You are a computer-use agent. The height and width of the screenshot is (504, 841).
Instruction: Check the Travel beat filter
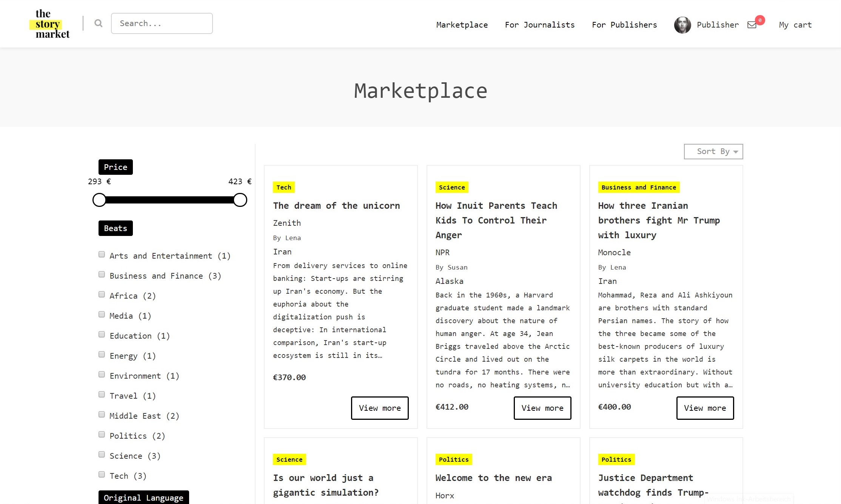102,395
